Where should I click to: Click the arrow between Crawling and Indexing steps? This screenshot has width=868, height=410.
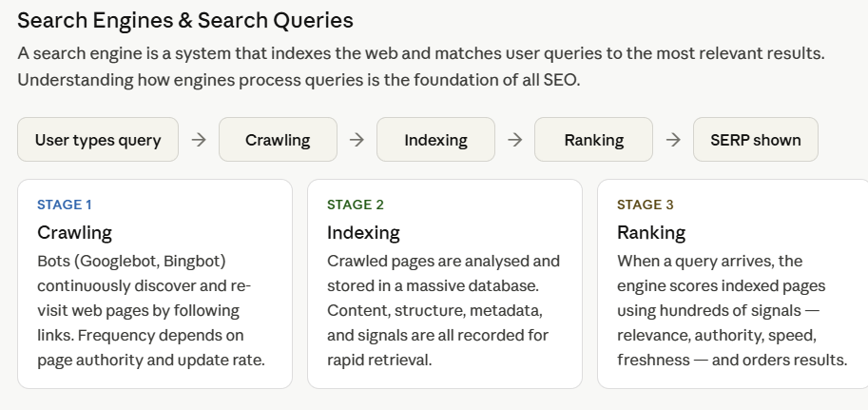click(x=357, y=140)
